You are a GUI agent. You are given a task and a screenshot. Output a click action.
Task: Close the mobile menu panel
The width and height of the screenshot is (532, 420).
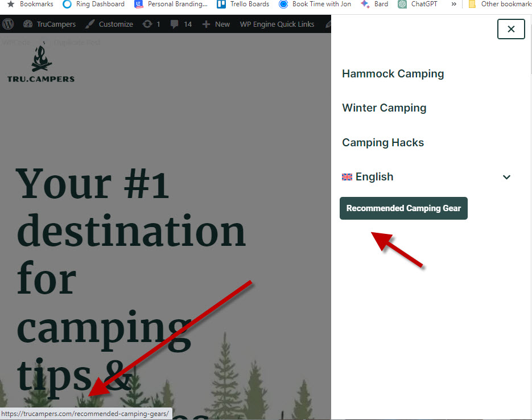pos(511,29)
